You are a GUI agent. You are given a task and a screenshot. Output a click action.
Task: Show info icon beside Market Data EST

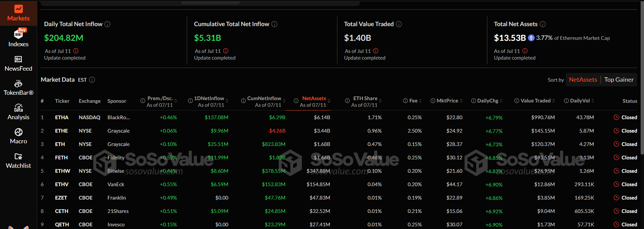(92, 80)
